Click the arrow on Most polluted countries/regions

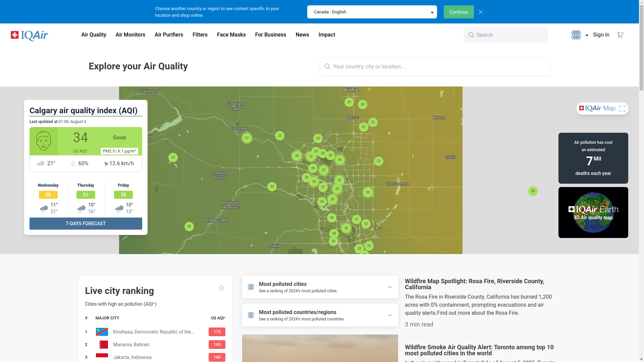click(x=389, y=315)
